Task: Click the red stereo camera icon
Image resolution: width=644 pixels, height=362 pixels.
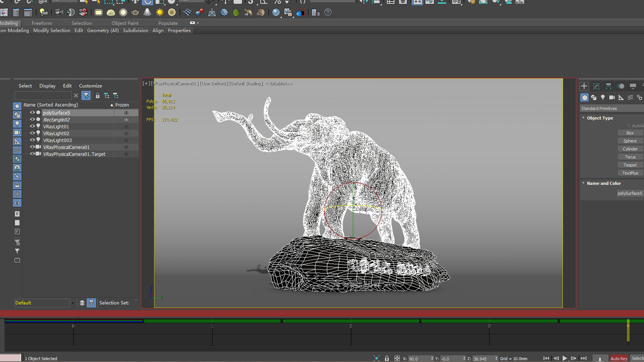Action: (83, 13)
